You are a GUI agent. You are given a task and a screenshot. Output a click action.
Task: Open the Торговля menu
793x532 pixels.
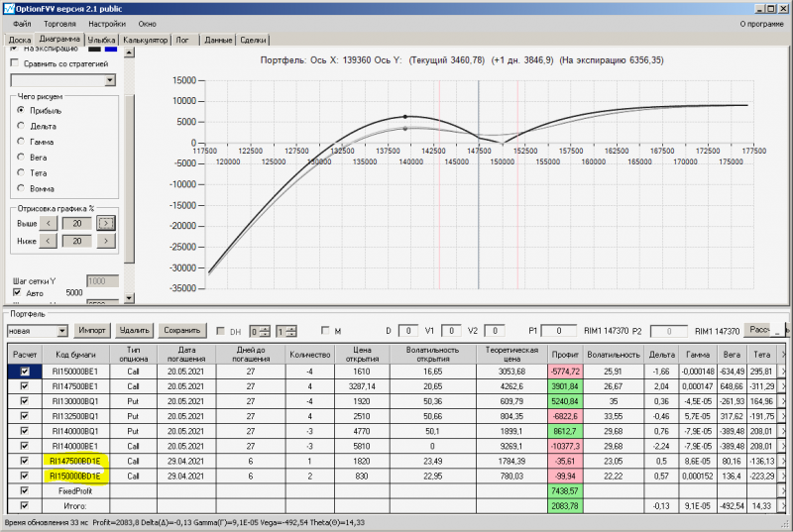pos(59,24)
